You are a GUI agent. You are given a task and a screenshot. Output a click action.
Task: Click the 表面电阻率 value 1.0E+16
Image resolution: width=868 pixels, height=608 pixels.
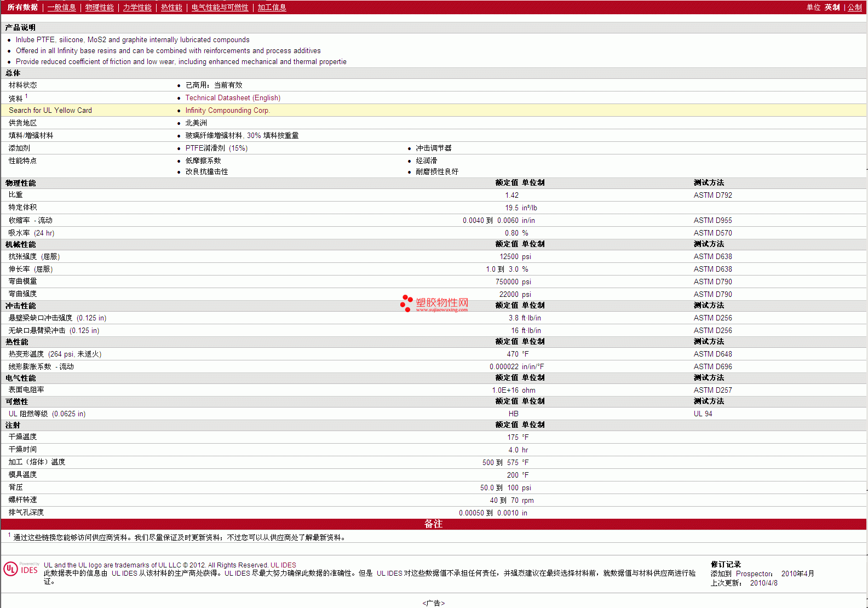505,391
